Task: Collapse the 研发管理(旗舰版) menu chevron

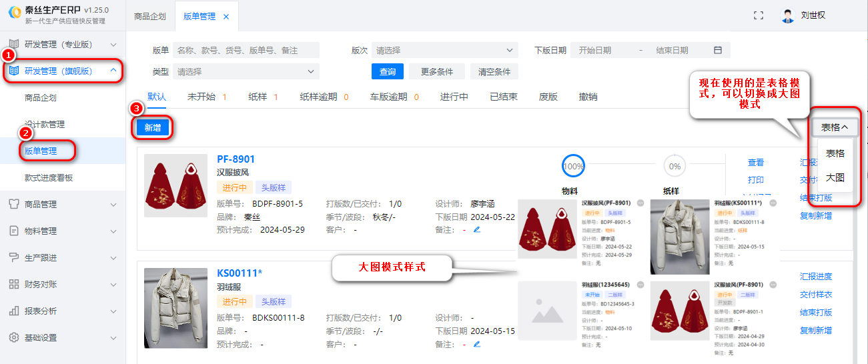Action: 113,71
